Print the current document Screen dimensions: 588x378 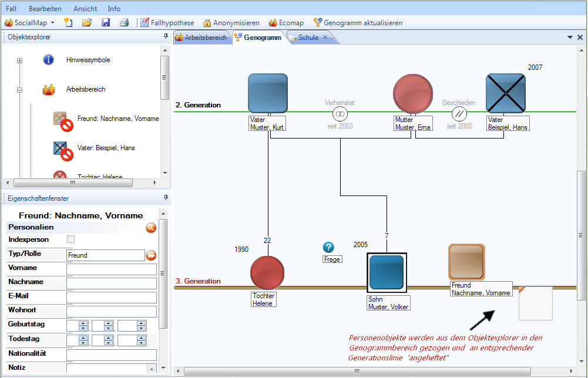124,22
